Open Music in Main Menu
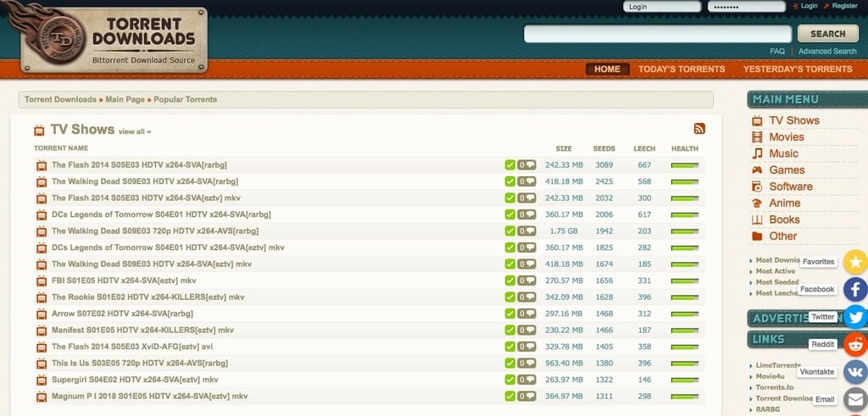Image resolution: width=868 pixels, height=416 pixels. [x=783, y=153]
